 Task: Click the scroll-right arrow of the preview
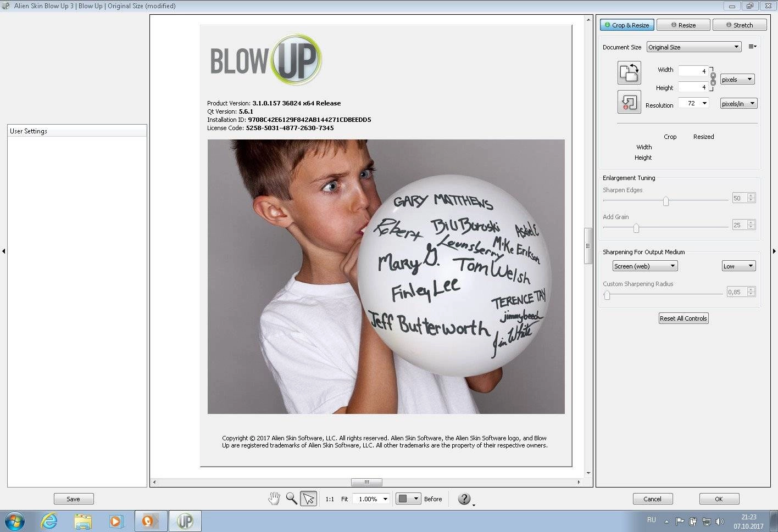click(x=579, y=482)
